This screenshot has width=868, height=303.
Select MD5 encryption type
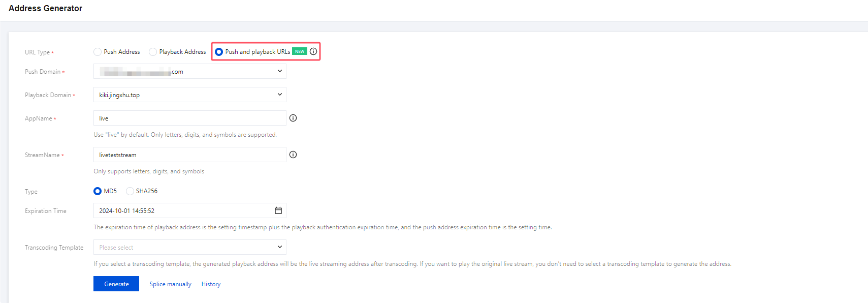pos(98,191)
